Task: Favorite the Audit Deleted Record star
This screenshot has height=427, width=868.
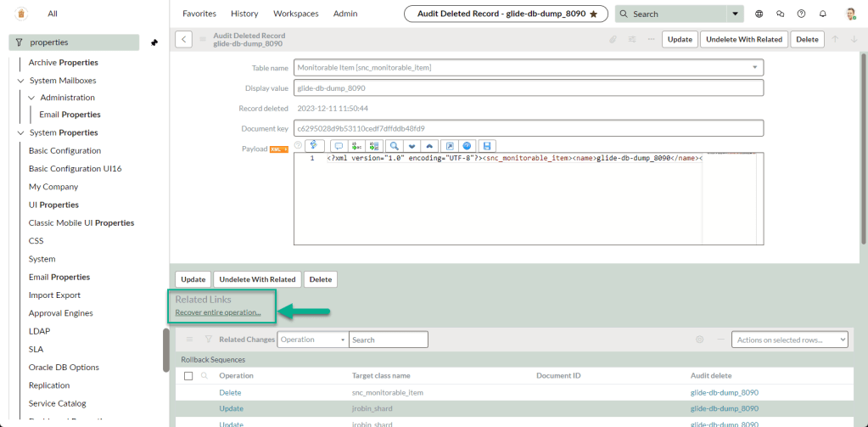Action: point(593,14)
